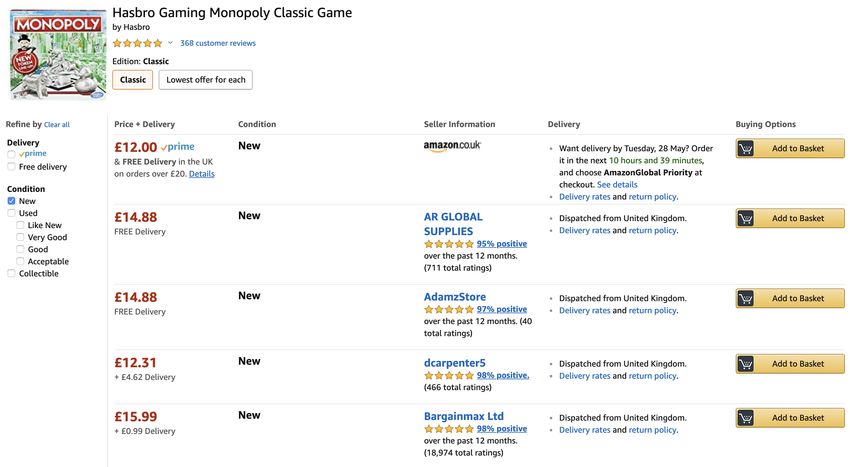The image size is (850, 467).
Task: Open the 368 customer reviews link
Action: click(x=218, y=43)
